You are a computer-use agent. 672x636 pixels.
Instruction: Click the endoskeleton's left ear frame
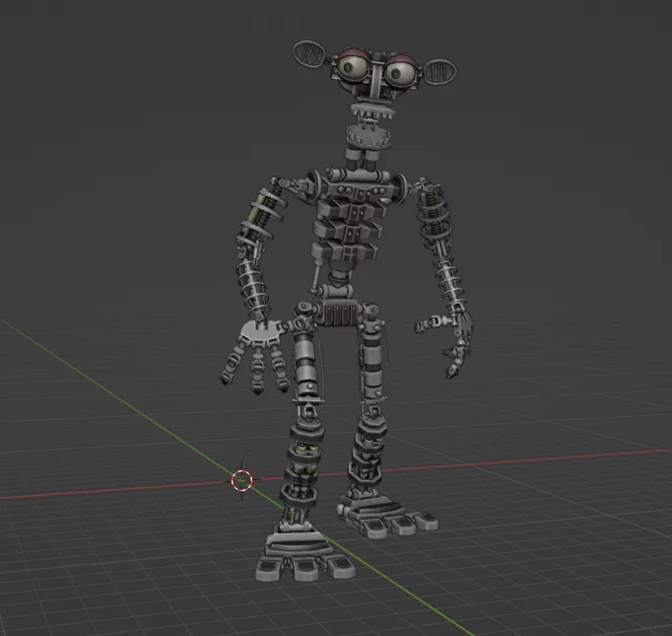(310, 53)
